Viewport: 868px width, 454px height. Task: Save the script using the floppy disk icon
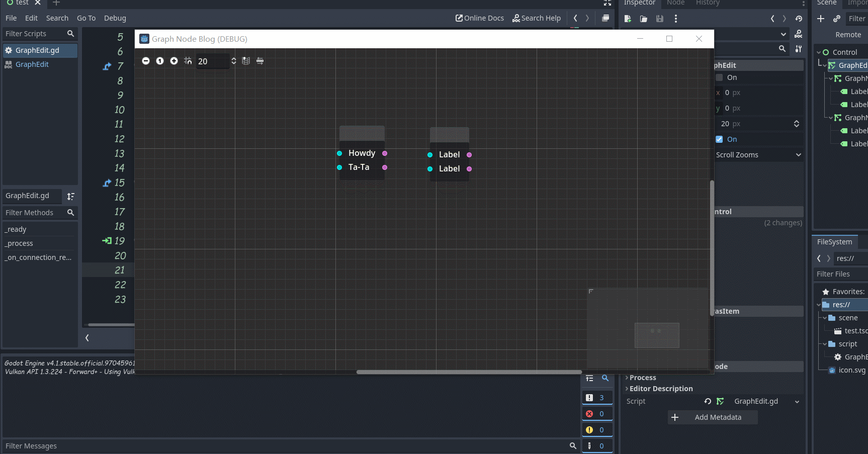point(659,19)
